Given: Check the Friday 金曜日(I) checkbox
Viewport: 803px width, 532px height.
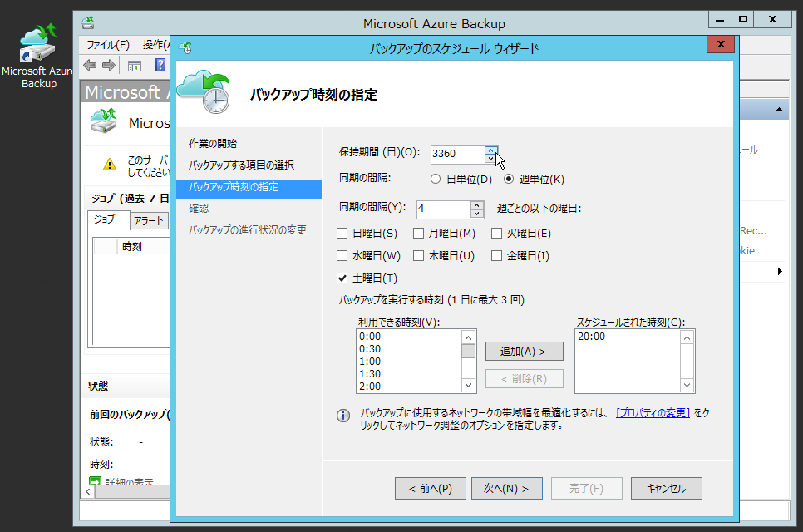Looking at the screenshot, I should pos(496,255).
